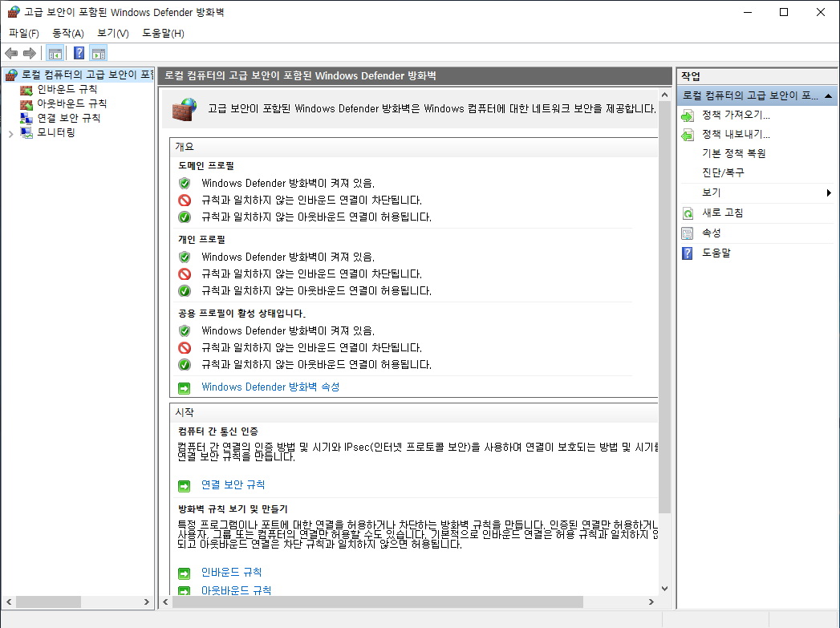Click the green arrow beside 인바운드 규칙 link
Image resolution: width=840 pixels, height=628 pixels.
pyautogui.click(x=185, y=573)
